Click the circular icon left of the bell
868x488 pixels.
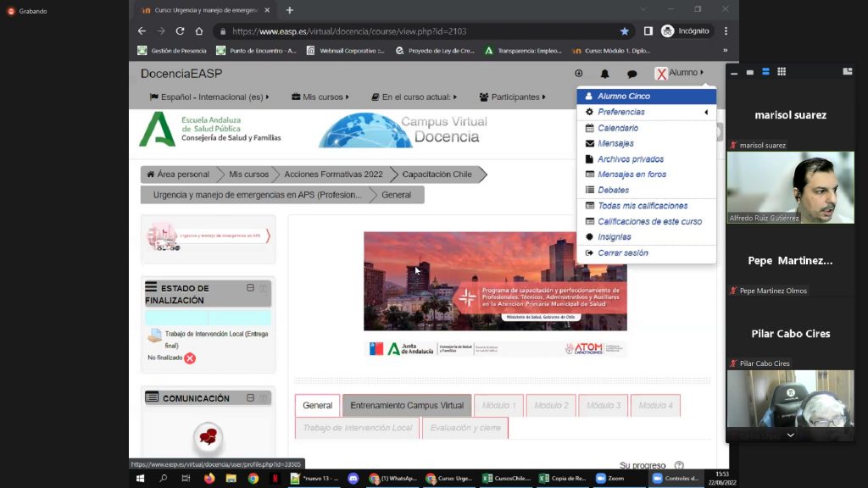[x=579, y=74]
